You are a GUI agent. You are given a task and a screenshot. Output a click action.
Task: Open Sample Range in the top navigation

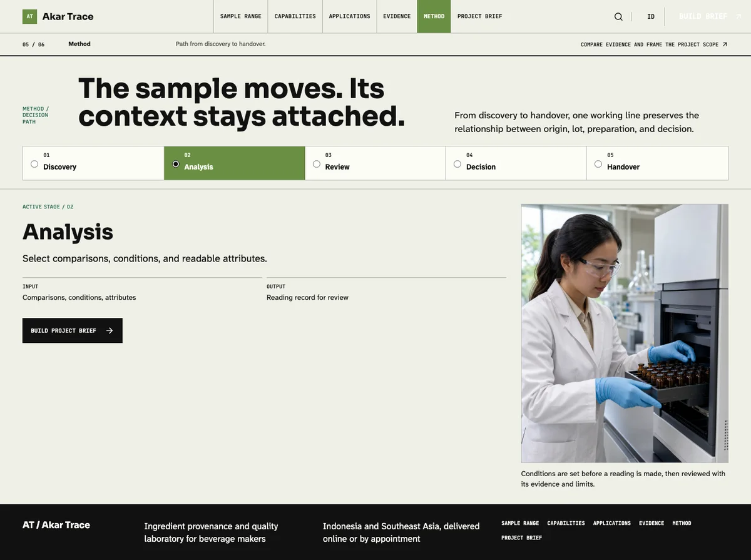241,16
